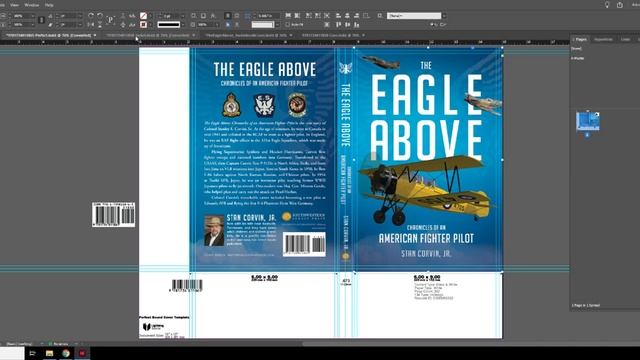Select the author photo on back cover
The height and width of the screenshot is (360, 640).
coord(214,231)
